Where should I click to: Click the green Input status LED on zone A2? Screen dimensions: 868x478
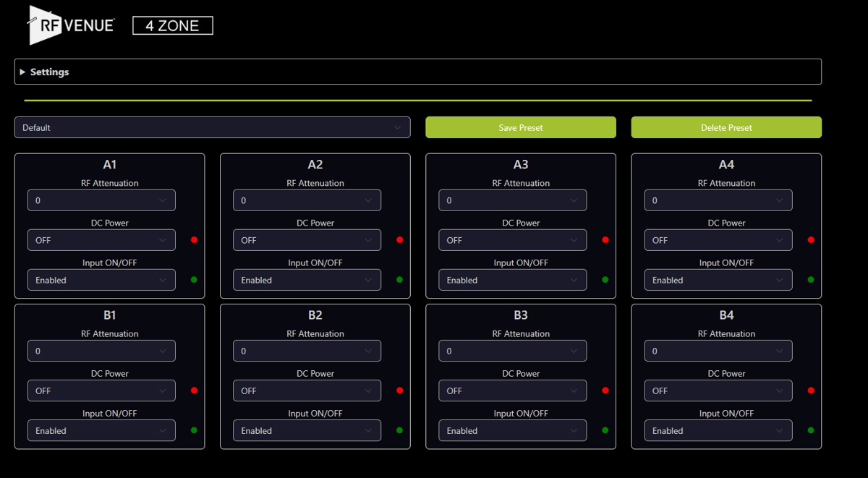click(399, 280)
